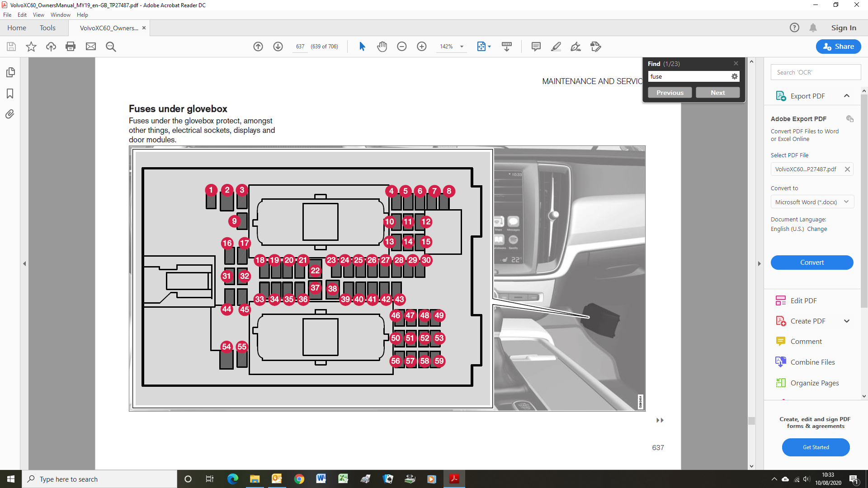The image size is (868, 488).
Task: Click the Search 'OCR' tools field
Action: point(816,72)
